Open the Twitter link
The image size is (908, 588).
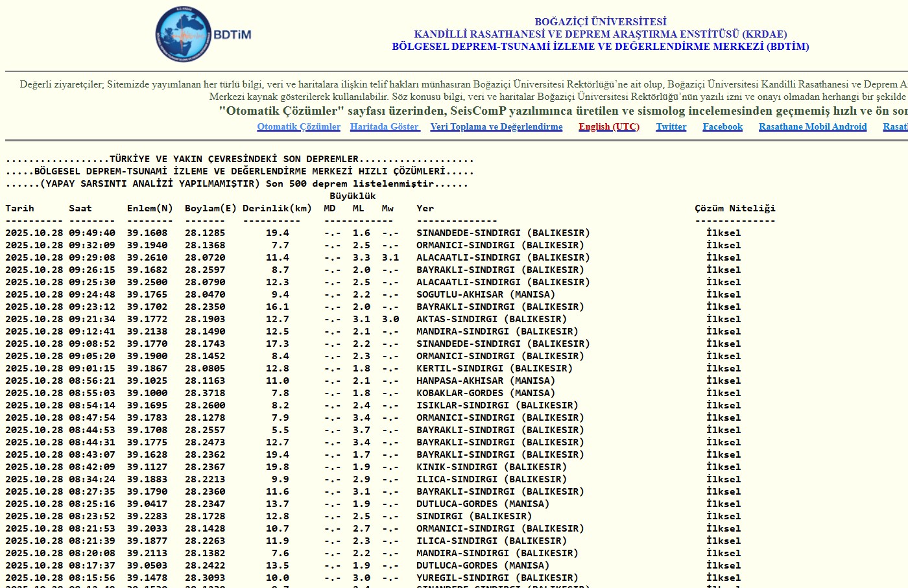[671, 126]
